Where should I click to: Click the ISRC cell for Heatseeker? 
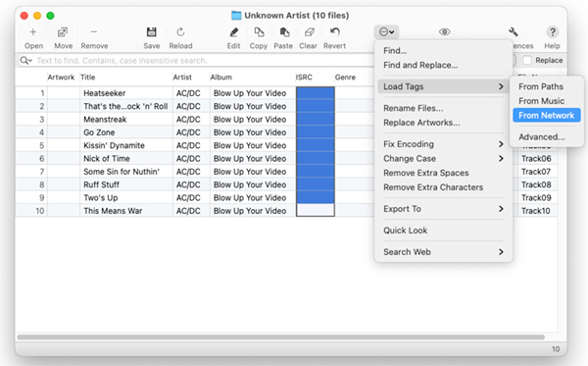(316, 93)
